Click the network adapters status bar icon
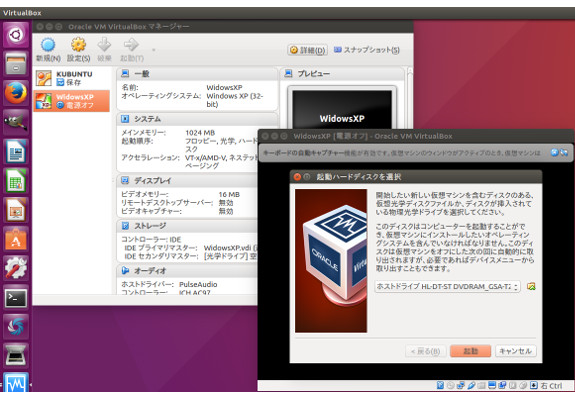This screenshot has width=575, height=400. tap(461, 385)
